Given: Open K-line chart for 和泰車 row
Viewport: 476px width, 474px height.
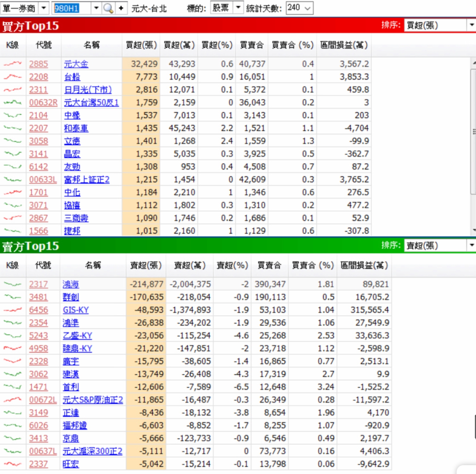Looking at the screenshot, I should click(13, 128).
